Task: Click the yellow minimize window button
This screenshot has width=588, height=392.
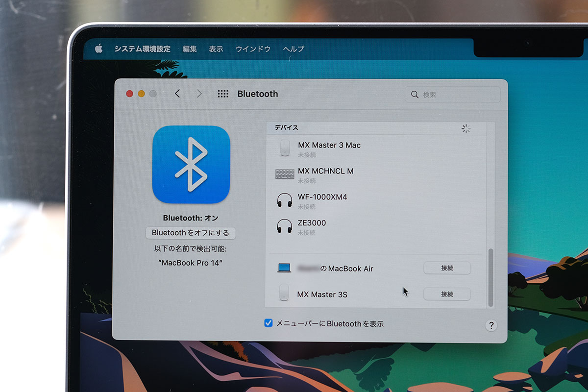Action: [x=142, y=94]
